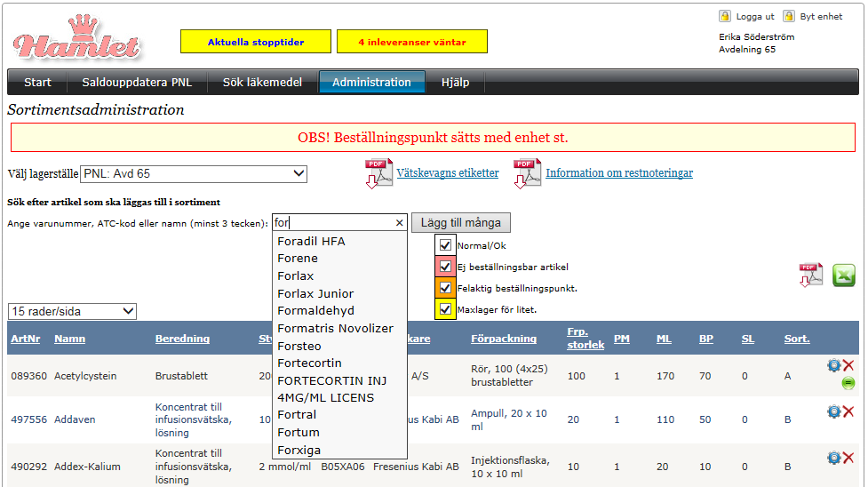The width and height of the screenshot is (868, 487).
Task: Toggle the Ej beställningsbar artikel checkbox
Action: (x=445, y=267)
